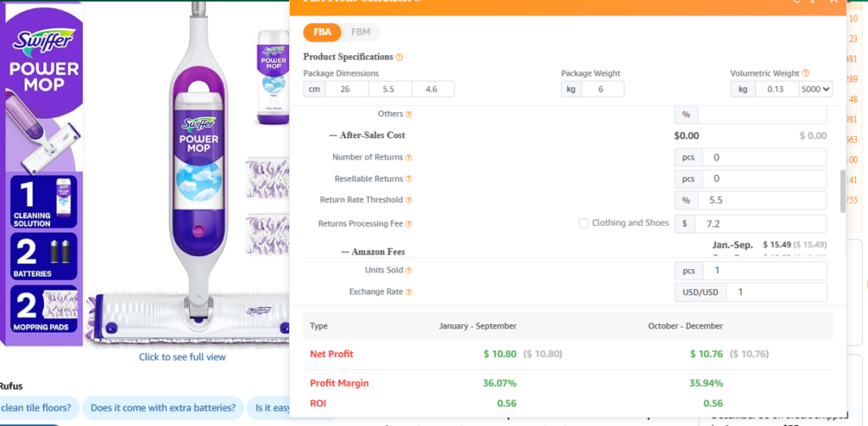This screenshot has height=426, width=868.
Task: Click the '2 Mopping Pads' tile
Action: pos(44,309)
